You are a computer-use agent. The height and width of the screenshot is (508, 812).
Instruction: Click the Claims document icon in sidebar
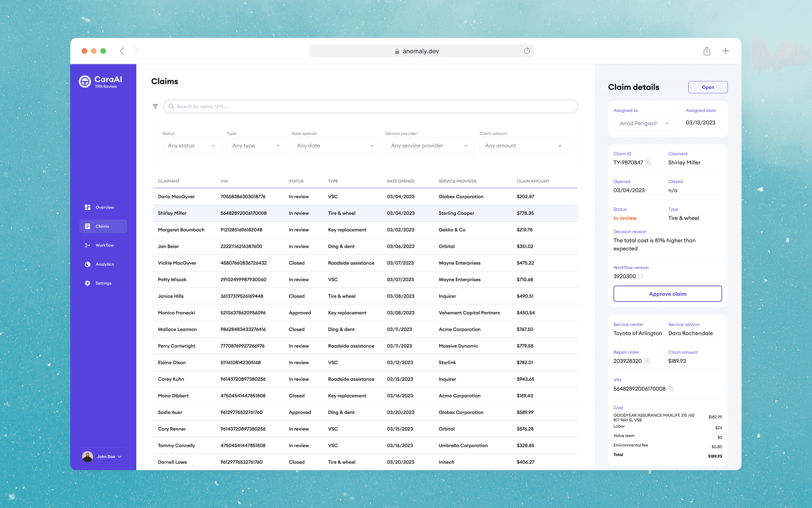tap(87, 226)
